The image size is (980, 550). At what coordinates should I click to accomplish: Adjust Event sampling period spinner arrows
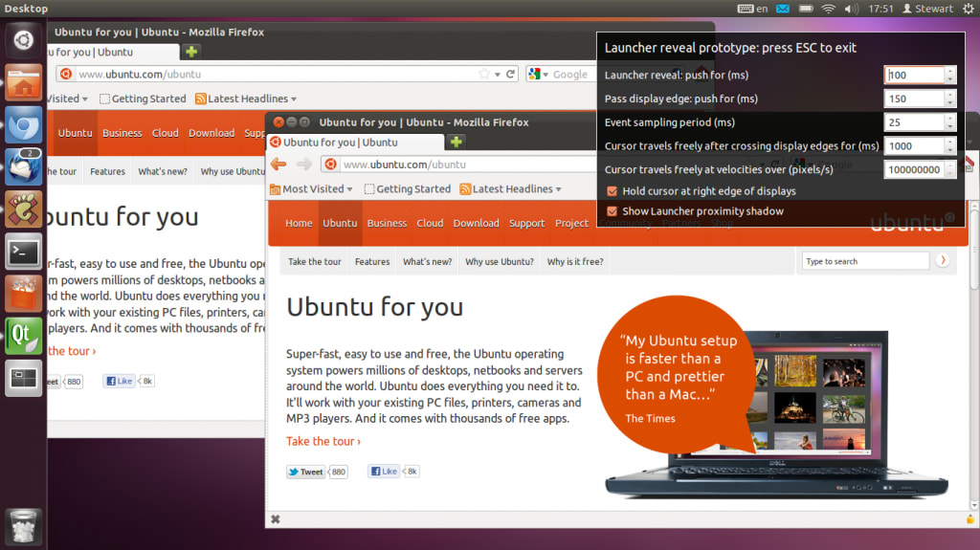[950, 122]
